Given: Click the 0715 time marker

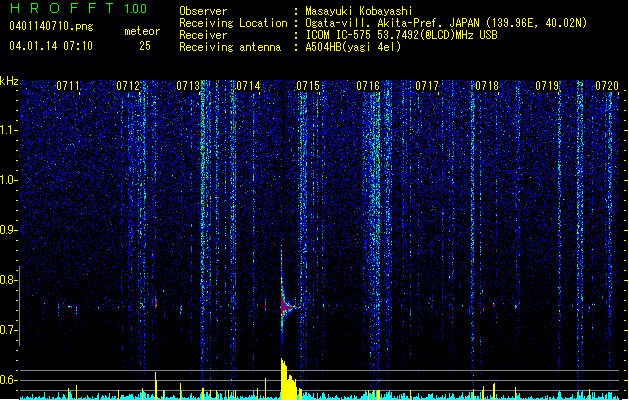Looking at the screenshot, I should pos(308,86).
